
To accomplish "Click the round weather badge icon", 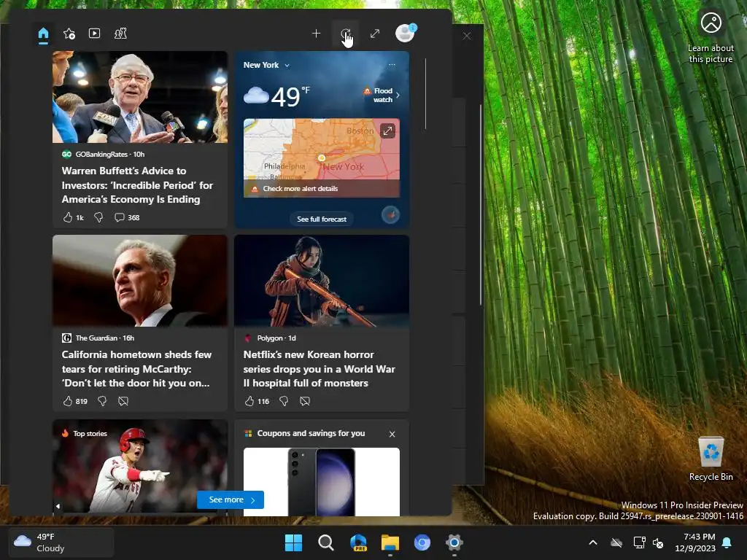I will [391, 215].
